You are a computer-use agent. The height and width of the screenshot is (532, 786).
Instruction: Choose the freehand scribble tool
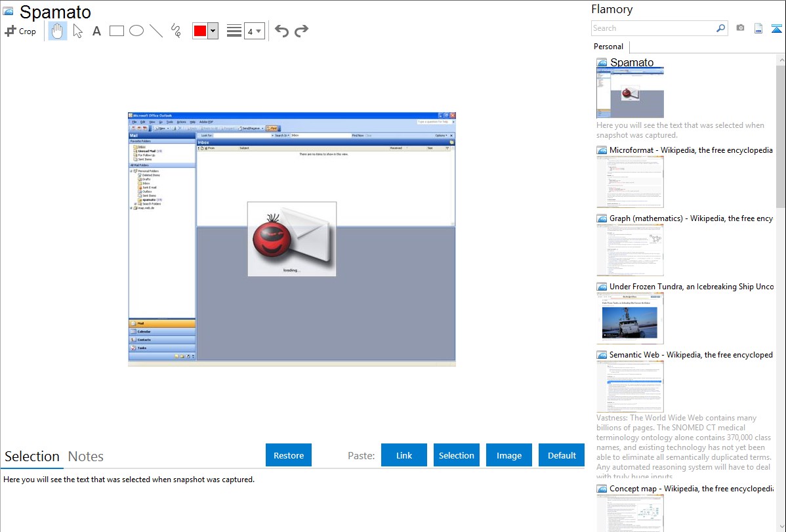pyautogui.click(x=176, y=31)
